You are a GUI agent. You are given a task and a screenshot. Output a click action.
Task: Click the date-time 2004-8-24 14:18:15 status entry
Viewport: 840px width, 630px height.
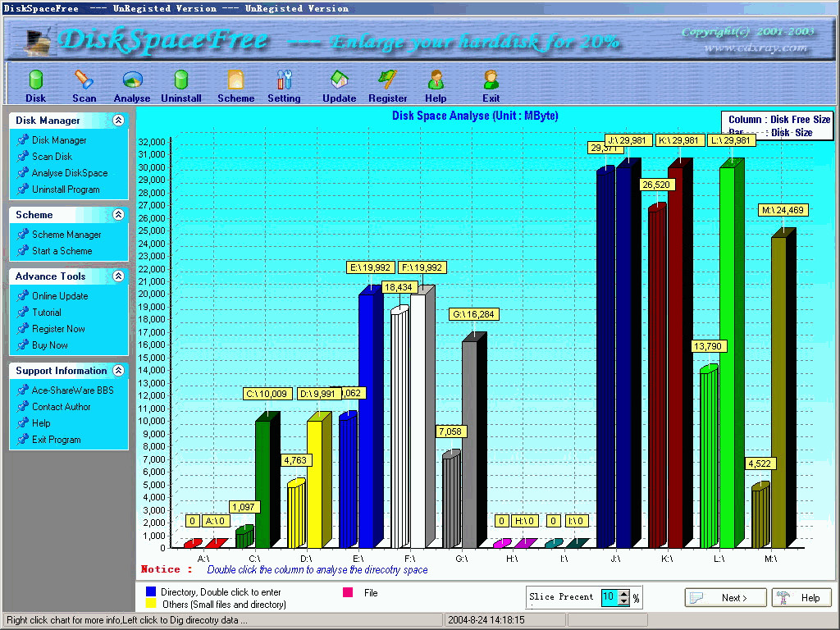486,620
